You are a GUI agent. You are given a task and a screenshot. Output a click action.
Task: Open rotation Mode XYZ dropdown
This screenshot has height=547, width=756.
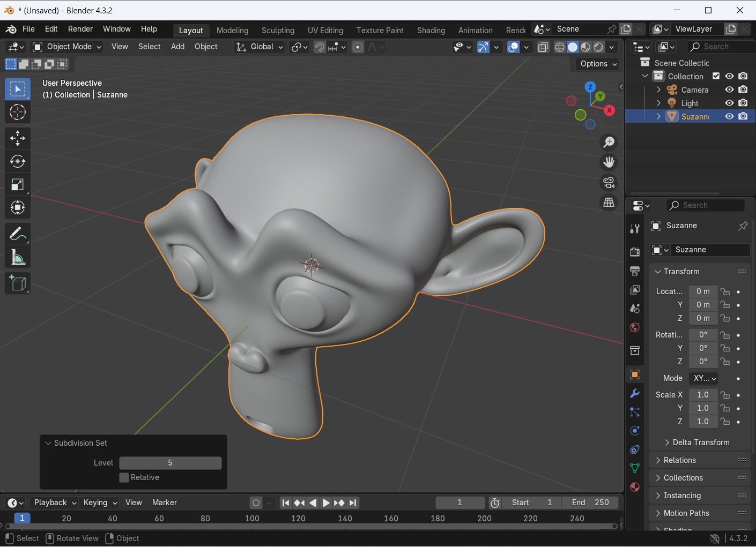point(703,378)
